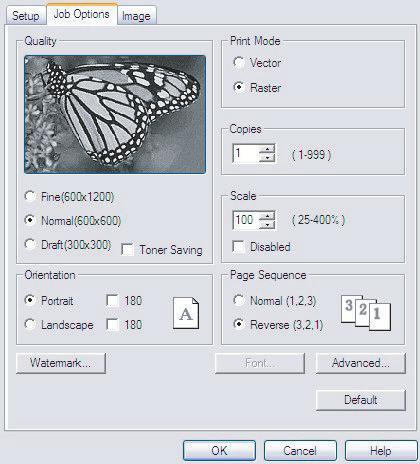Decrease scale with the down arrow

point(267,225)
